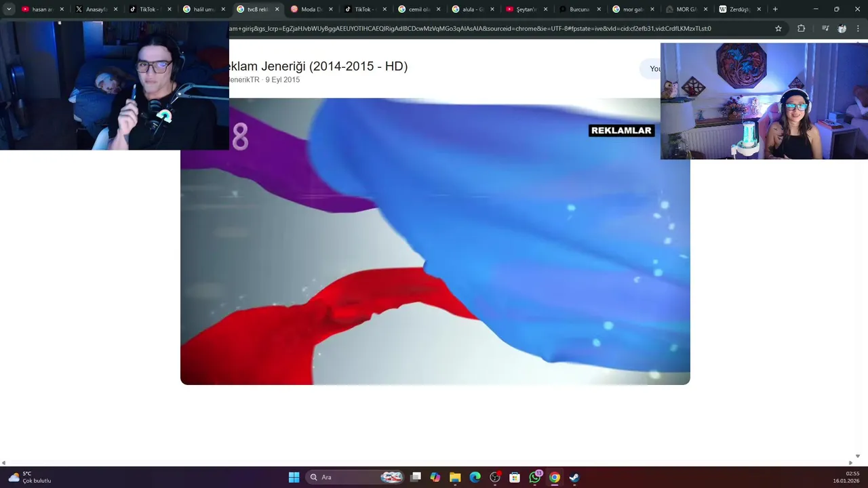868x488 pixels.
Task: Close the 'halil um' tab
Action: 223,9
